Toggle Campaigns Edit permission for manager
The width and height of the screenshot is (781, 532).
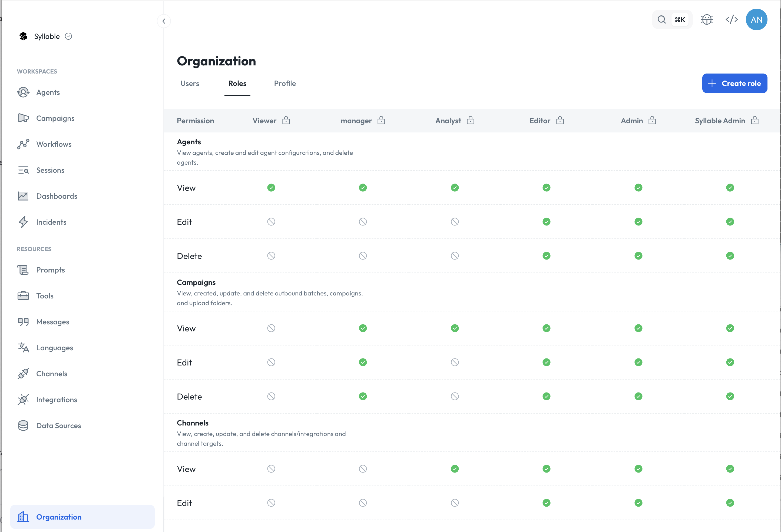coord(363,363)
